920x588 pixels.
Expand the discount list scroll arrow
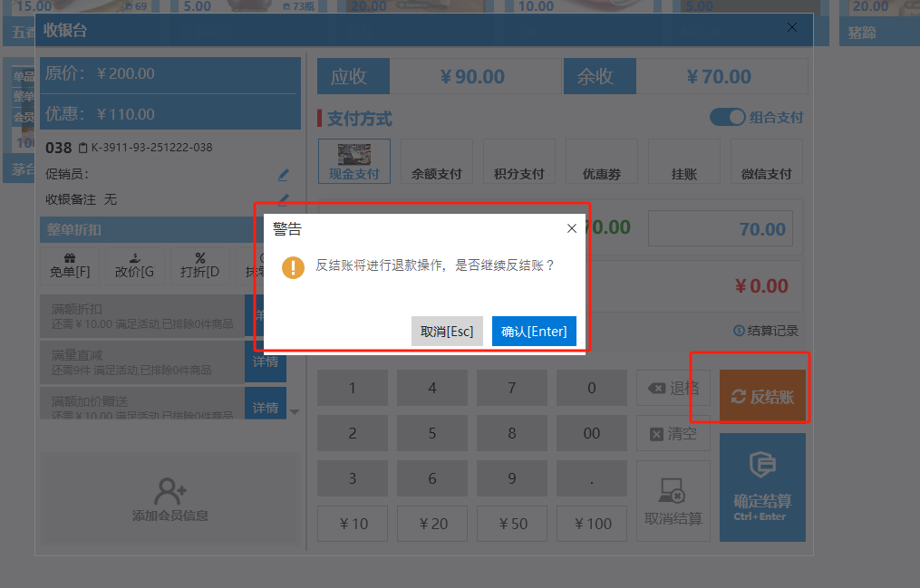click(x=294, y=412)
